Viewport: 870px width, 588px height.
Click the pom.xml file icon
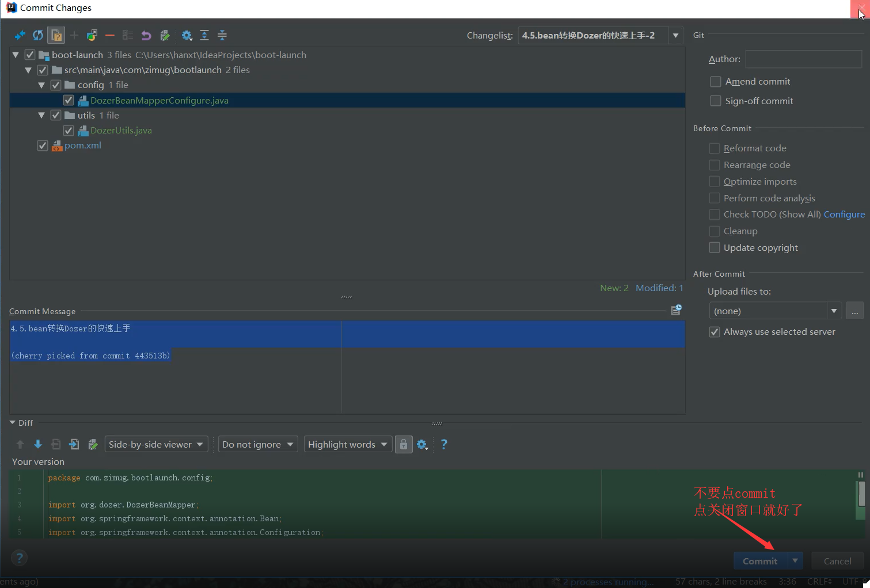click(x=57, y=146)
